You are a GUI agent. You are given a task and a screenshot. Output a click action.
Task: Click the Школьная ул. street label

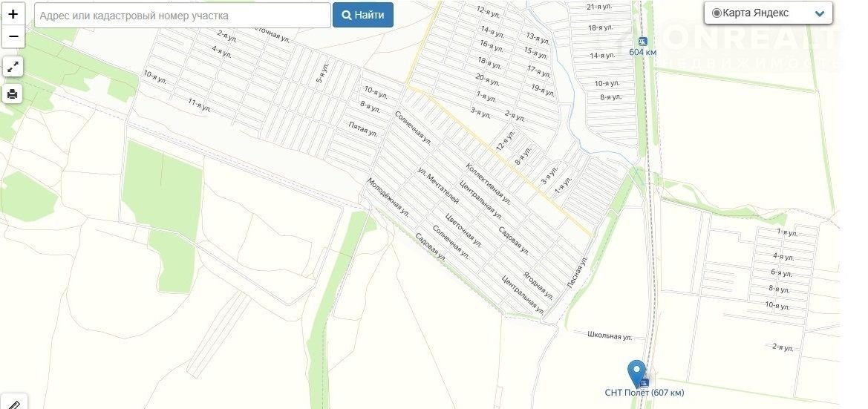point(610,336)
